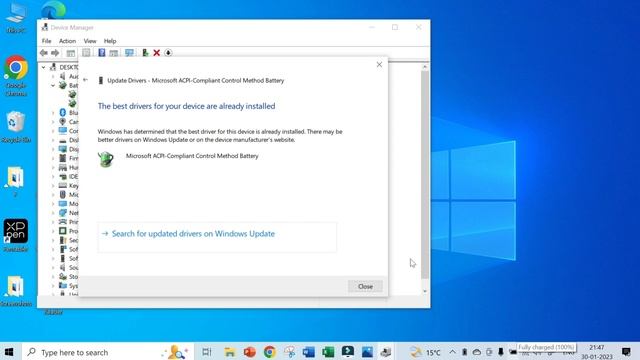Click the Task View taskbar icon
The height and width of the screenshot is (360, 640).
(x=207, y=351)
